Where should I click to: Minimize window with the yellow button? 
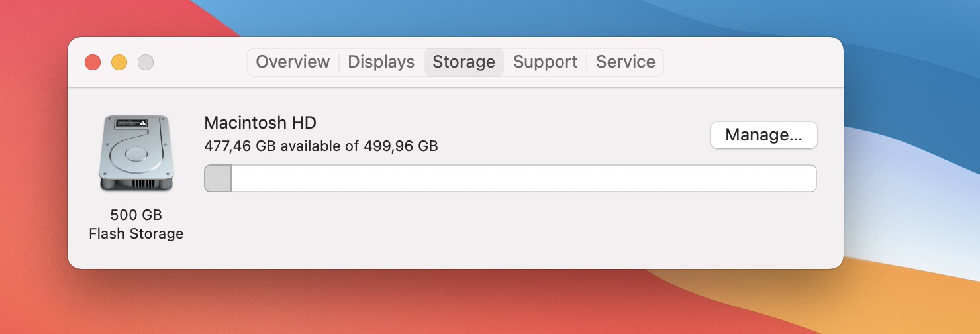coord(119,62)
